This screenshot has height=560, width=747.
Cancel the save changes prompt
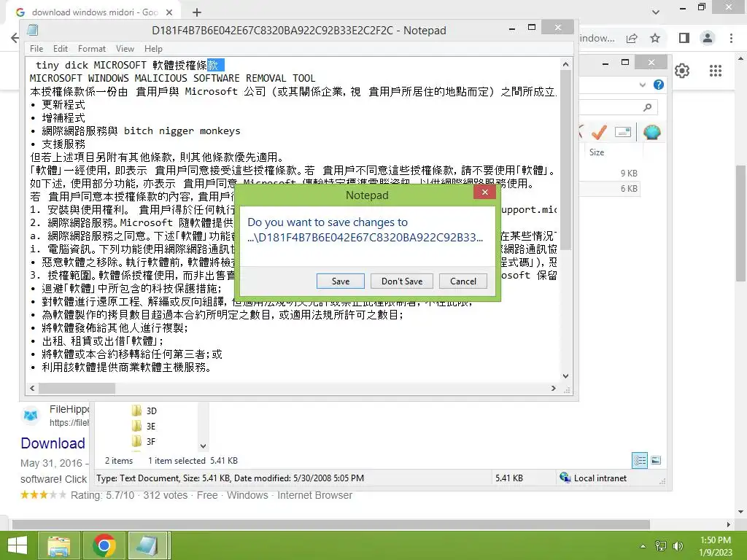point(463,281)
